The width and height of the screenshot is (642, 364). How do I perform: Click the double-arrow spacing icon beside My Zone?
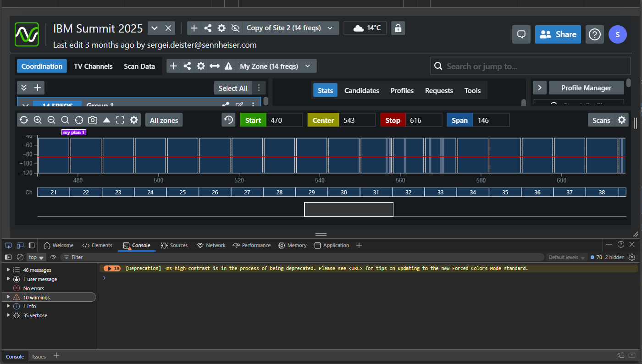pos(215,66)
